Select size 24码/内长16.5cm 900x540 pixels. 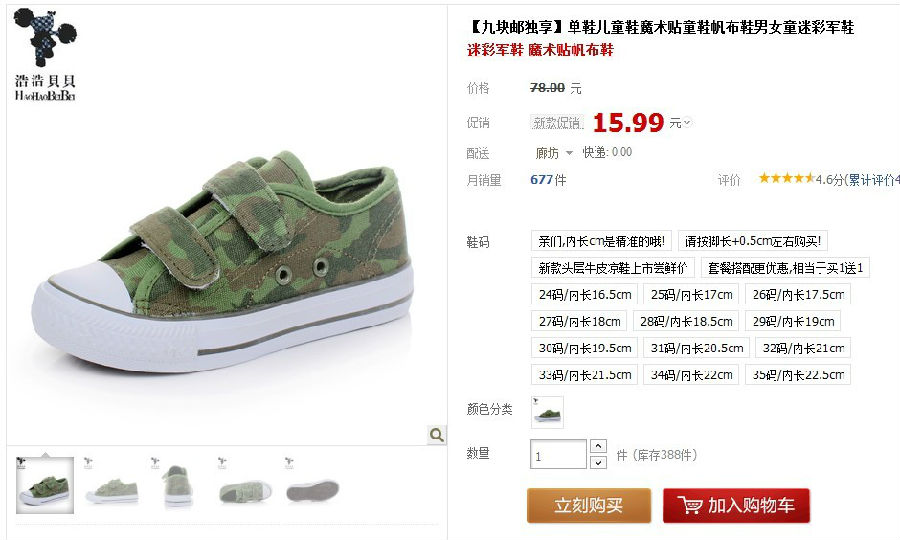584,295
